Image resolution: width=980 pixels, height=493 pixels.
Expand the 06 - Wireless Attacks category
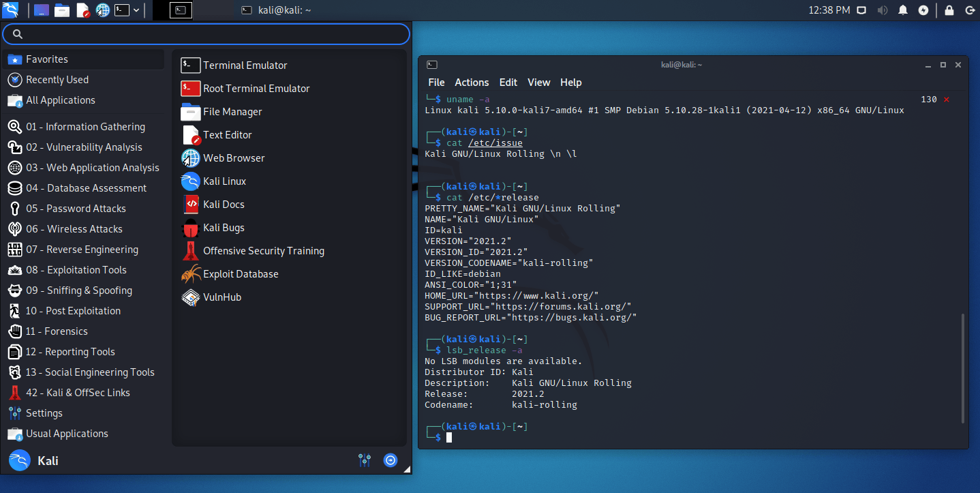click(74, 229)
